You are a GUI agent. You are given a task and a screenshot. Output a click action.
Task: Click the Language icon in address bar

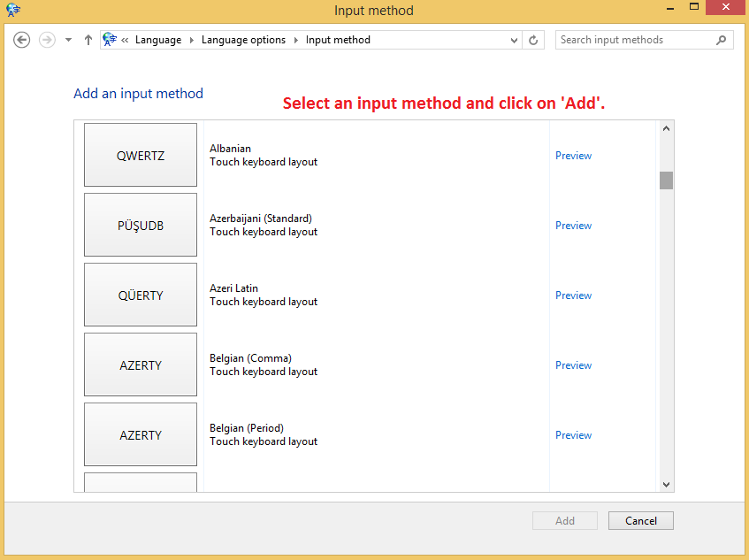pyautogui.click(x=110, y=40)
